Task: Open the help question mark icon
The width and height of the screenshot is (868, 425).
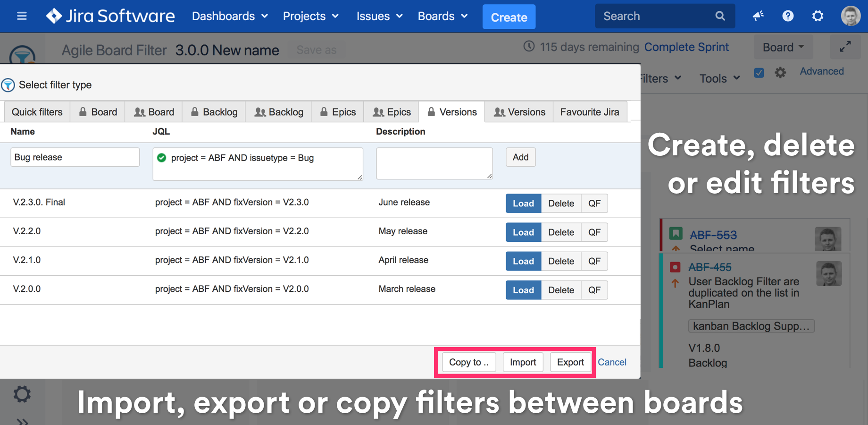Action: coord(788,16)
